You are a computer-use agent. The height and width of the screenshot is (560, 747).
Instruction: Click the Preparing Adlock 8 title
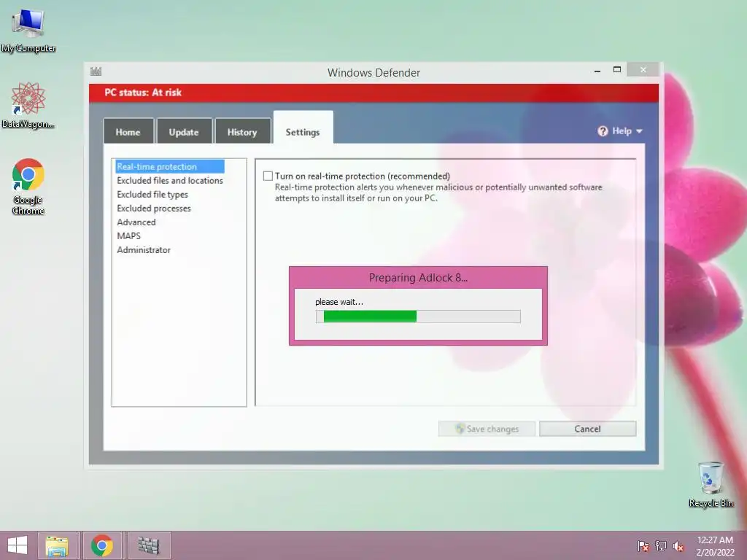coord(418,278)
